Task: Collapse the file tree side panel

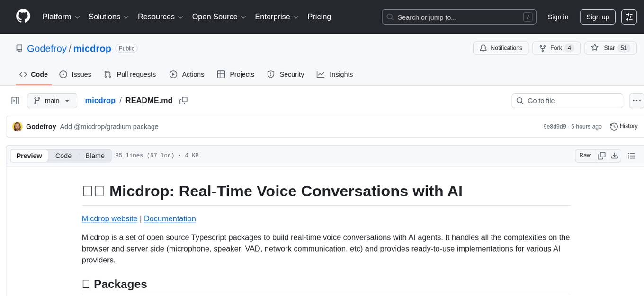Action: coord(15,101)
